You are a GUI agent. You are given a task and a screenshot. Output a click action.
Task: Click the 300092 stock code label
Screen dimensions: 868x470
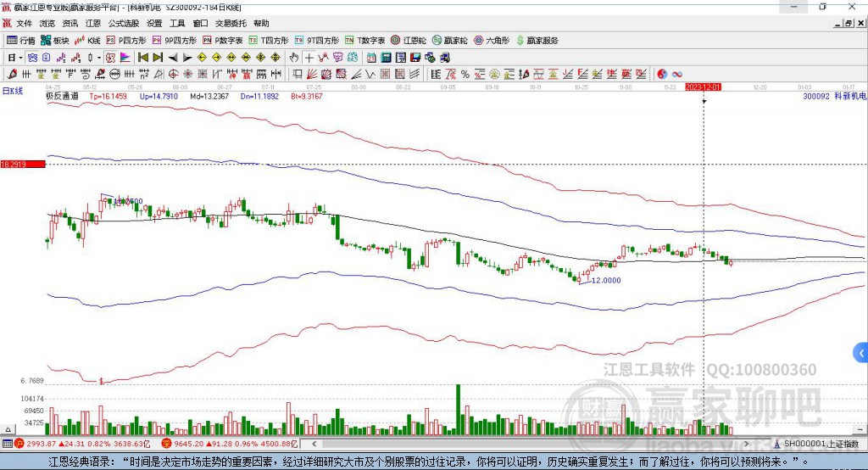coord(816,97)
